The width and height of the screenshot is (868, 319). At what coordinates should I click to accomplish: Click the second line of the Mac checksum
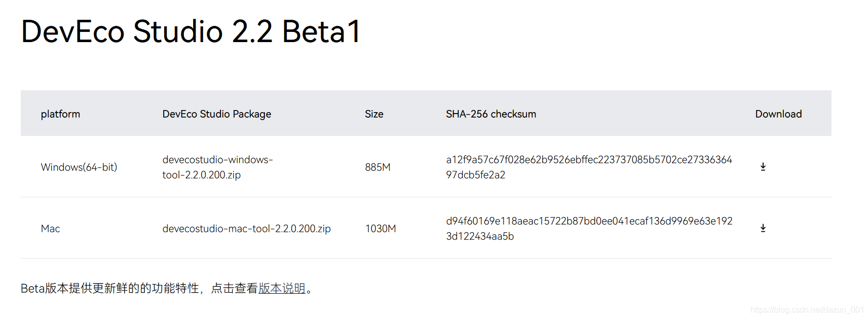coord(480,236)
